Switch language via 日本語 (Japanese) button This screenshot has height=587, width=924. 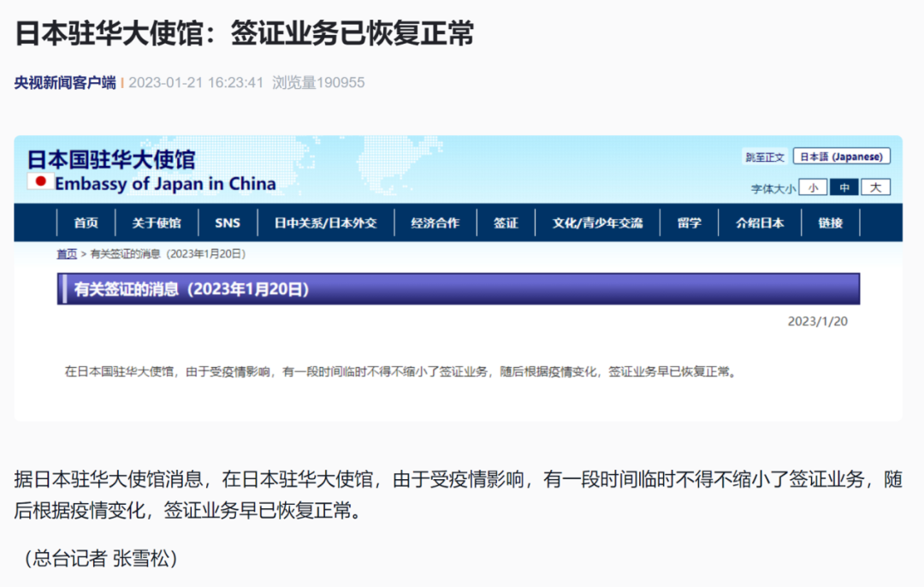(842, 157)
